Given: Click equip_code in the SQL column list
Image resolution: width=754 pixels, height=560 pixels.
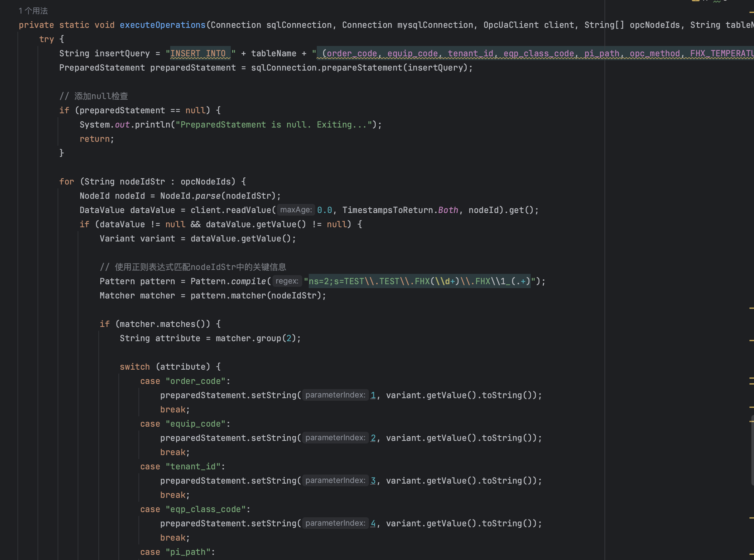Looking at the screenshot, I should point(412,53).
